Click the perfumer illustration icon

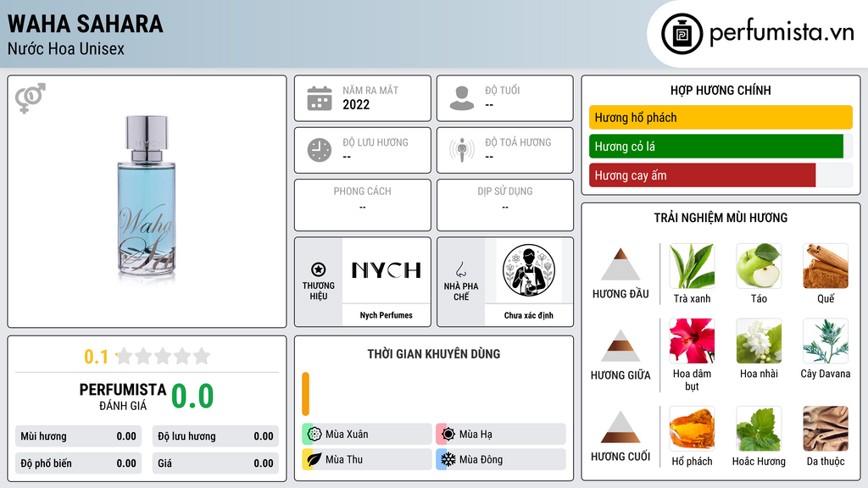click(529, 270)
